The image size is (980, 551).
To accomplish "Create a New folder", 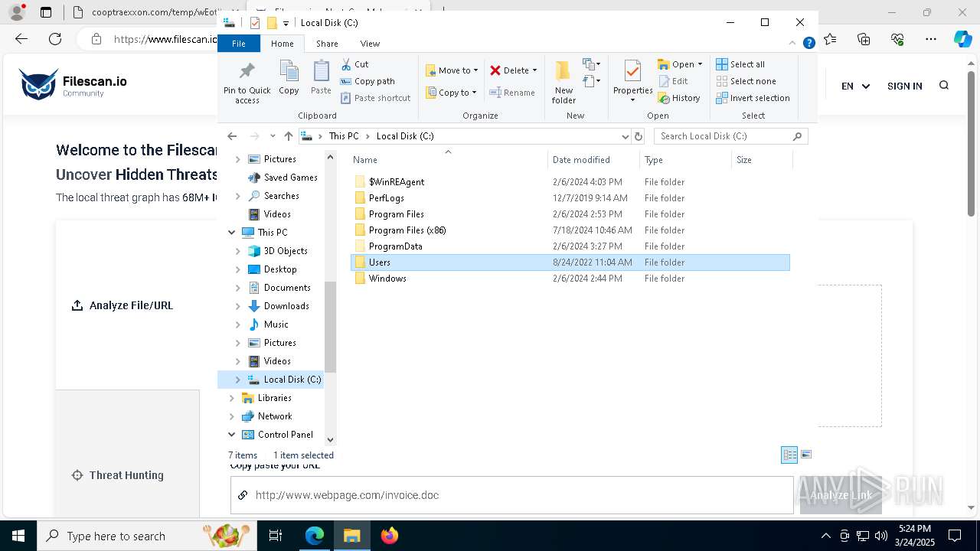I will tap(563, 82).
